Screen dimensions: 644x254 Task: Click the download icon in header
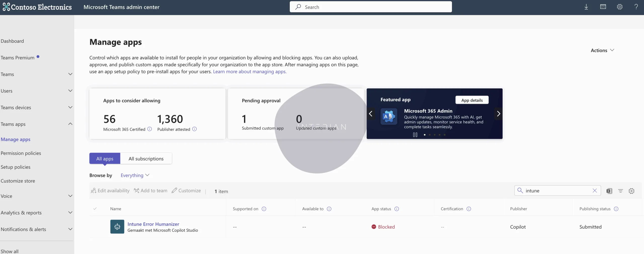[586, 7]
